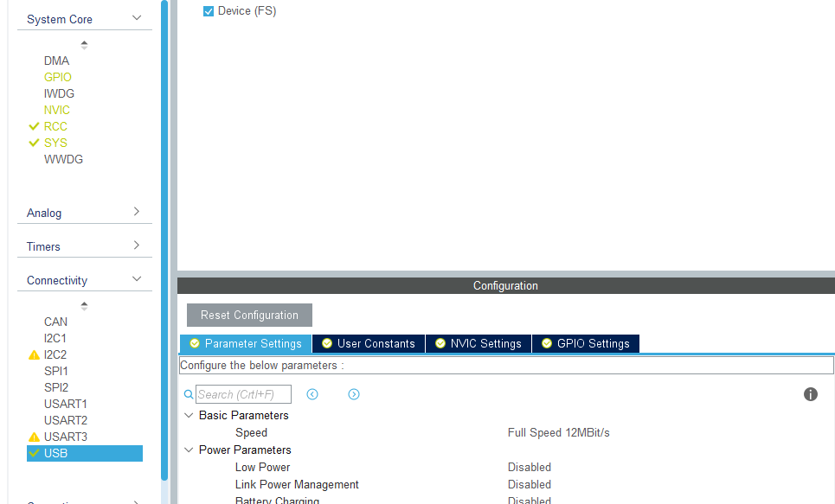Screen dimensions: 835x504
Task: Switch to the GPIO Settings tab
Action: coord(585,344)
